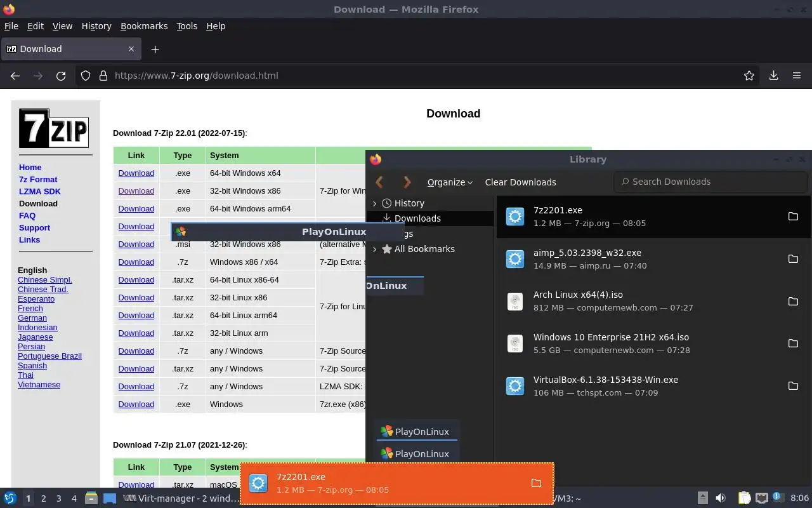Click the padlock site security icon
The image size is (812, 508).
click(x=103, y=76)
